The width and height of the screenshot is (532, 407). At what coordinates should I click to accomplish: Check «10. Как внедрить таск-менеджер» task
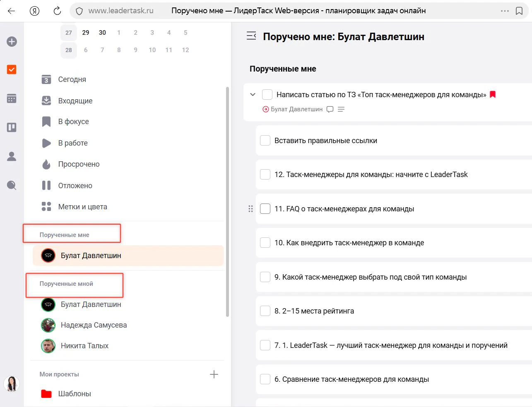[265, 243]
